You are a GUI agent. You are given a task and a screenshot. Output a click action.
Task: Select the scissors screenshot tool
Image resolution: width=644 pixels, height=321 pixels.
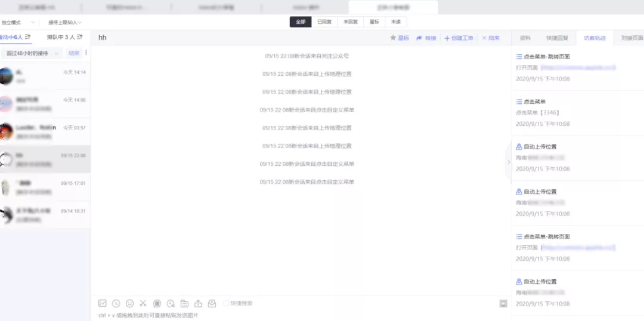point(143,303)
